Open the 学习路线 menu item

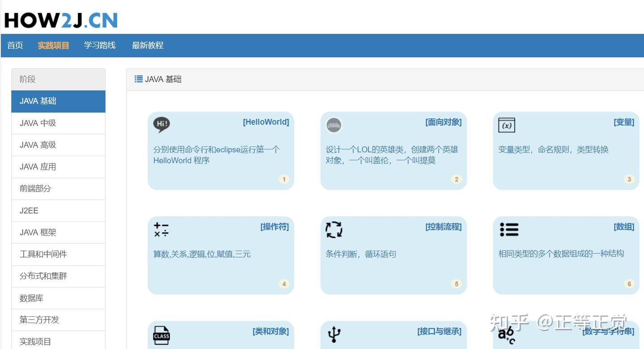point(100,45)
